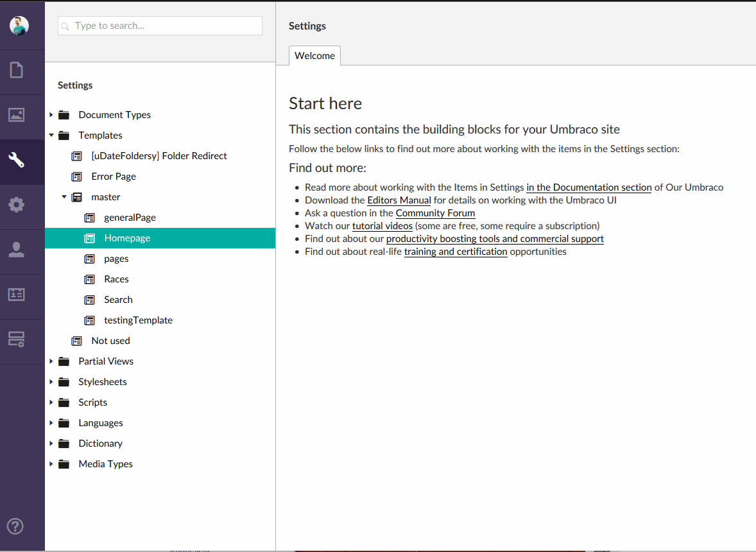Screen dimensions: 756x552
Task: Select the Search template label
Action: 118,300
